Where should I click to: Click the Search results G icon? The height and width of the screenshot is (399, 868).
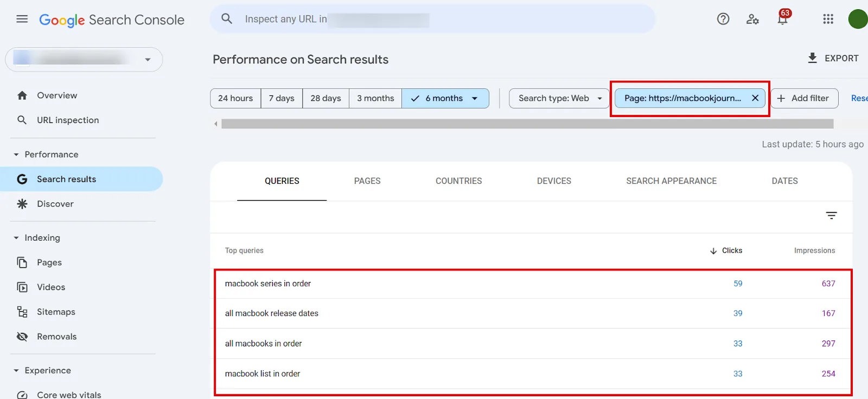(22, 179)
